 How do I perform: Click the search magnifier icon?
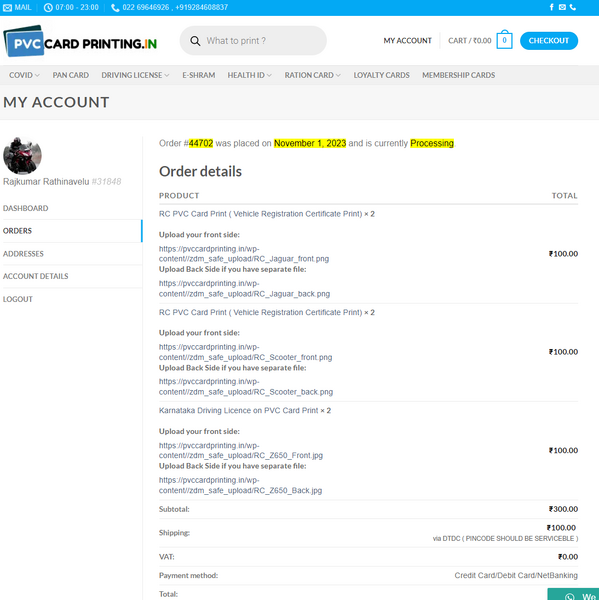pyautogui.click(x=195, y=41)
